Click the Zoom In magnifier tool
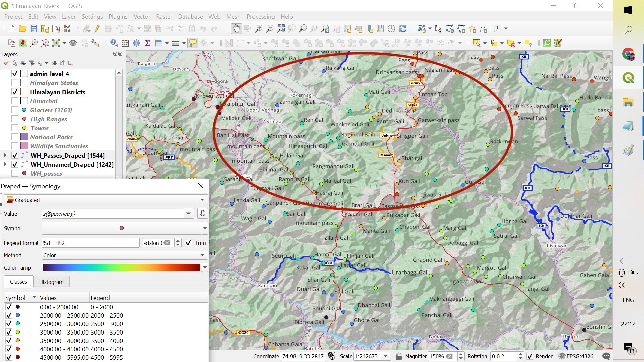The image size is (644, 362). (x=259, y=28)
